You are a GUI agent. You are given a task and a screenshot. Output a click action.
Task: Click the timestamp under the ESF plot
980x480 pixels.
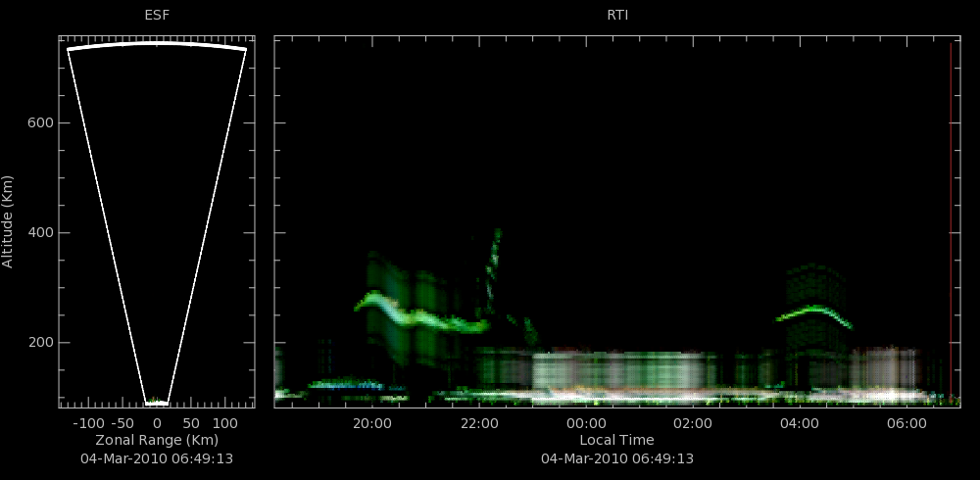tap(157, 458)
